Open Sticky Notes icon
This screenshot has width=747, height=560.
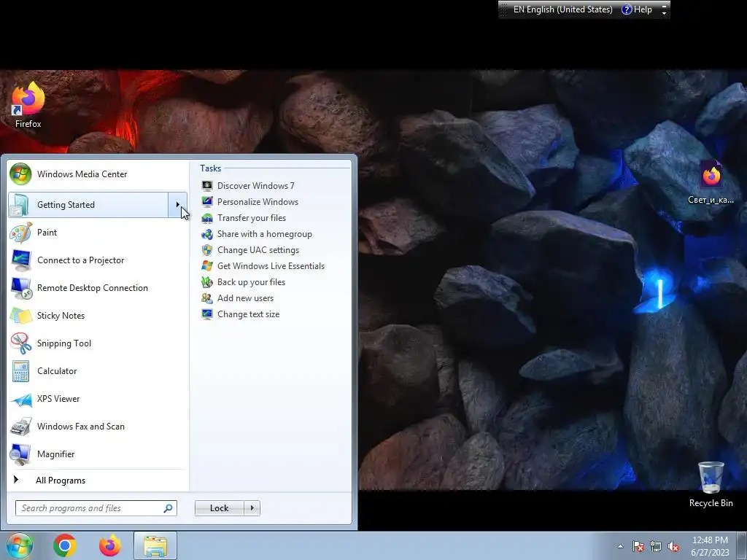coord(20,315)
